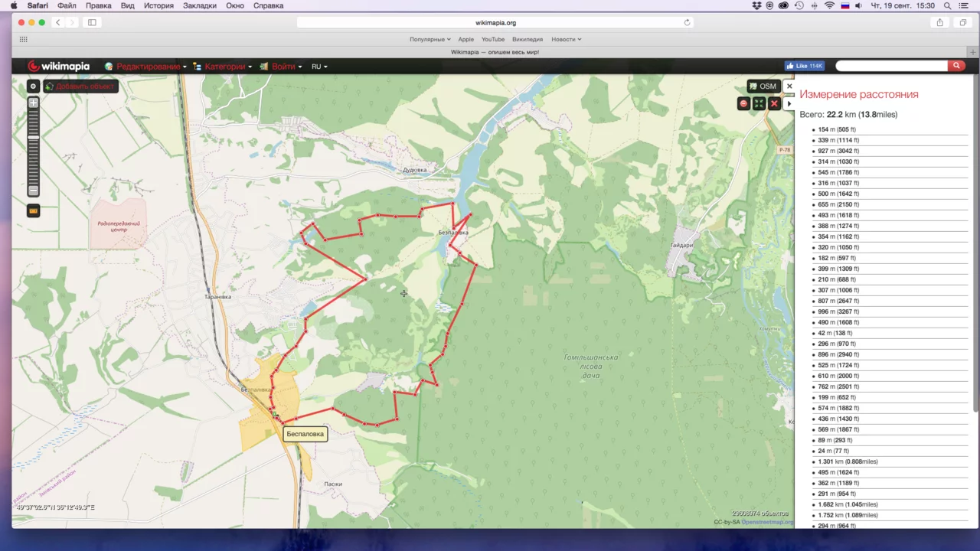980x551 pixels.
Task: Click the Беспаловка map tooltip label
Action: (305, 434)
